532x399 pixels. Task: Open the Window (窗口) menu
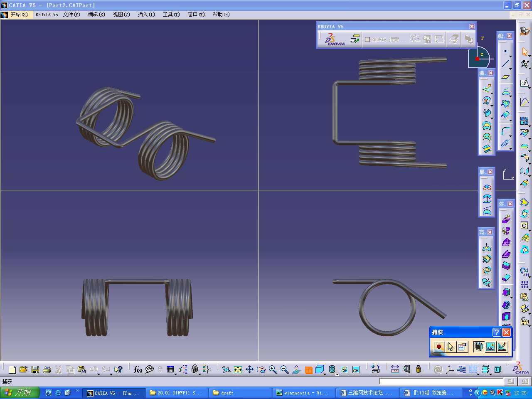coord(196,15)
